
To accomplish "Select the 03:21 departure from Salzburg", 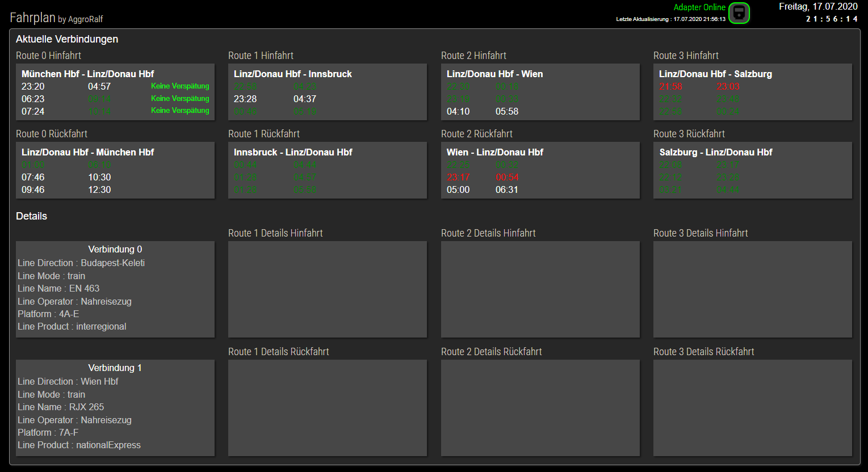I will pos(670,189).
